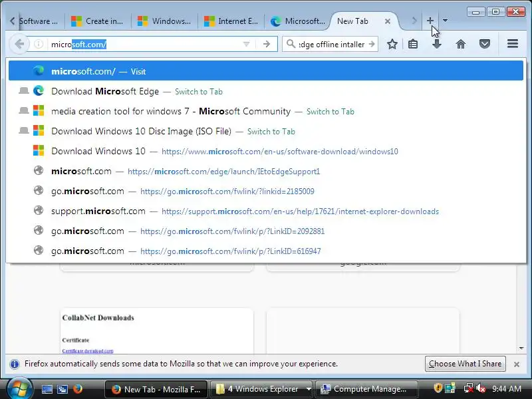The image size is (532, 399).
Task: Click the URL address input field
Action: point(146,45)
